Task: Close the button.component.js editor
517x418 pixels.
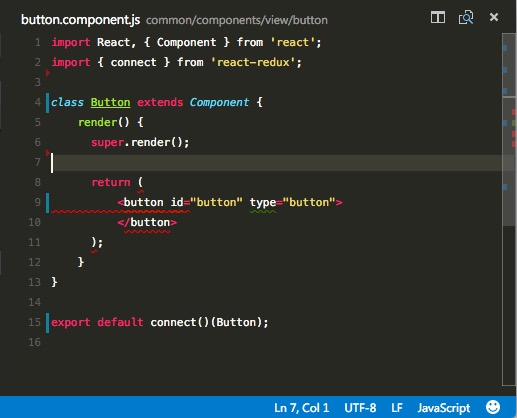Action: [x=494, y=17]
